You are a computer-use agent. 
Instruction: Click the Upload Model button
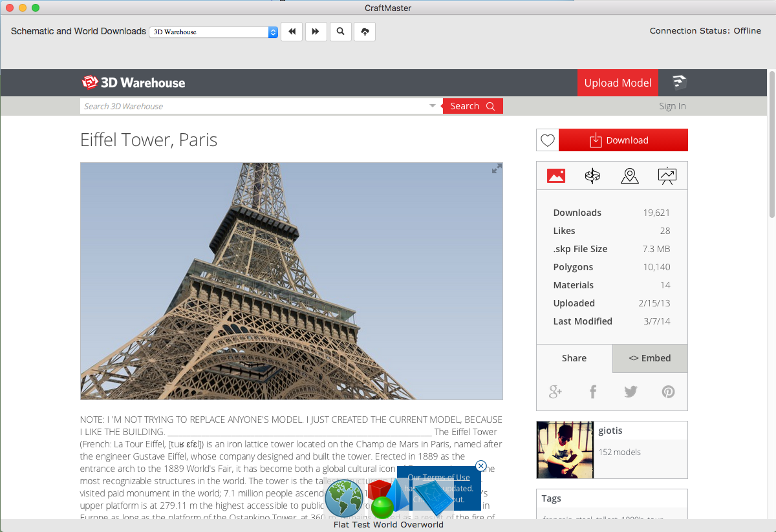coord(618,83)
